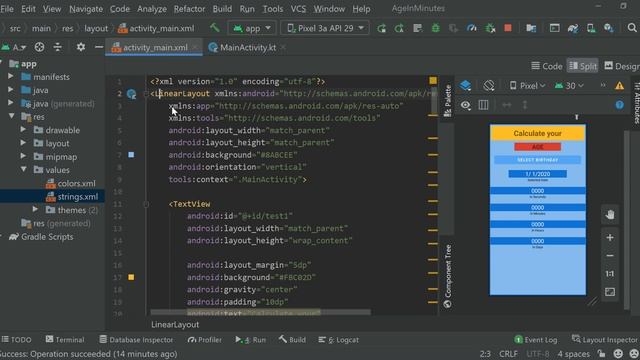
Task: Click the editor vertical scrollbar
Action: [434, 101]
